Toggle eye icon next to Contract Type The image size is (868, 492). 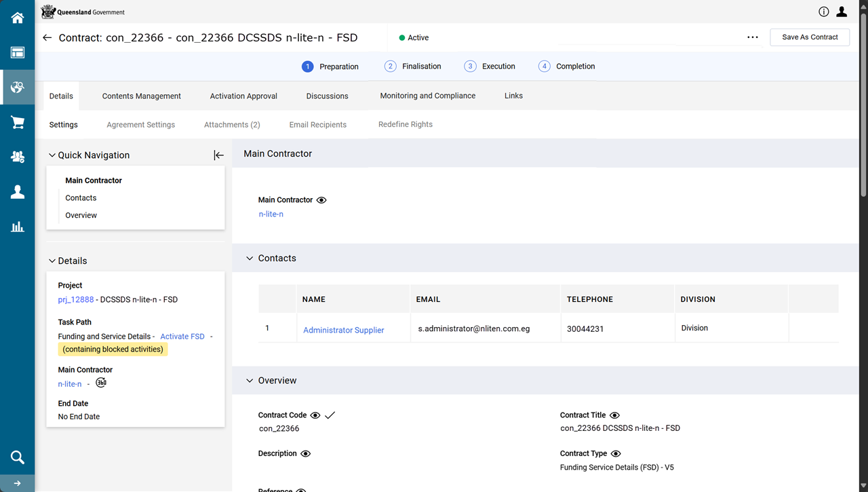[616, 453]
